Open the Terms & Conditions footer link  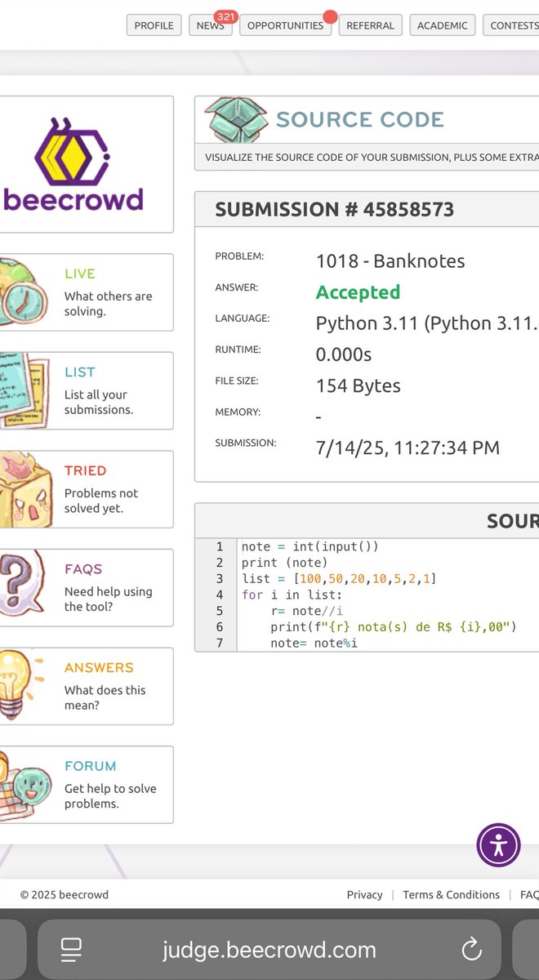pyautogui.click(x=451, y=894)
